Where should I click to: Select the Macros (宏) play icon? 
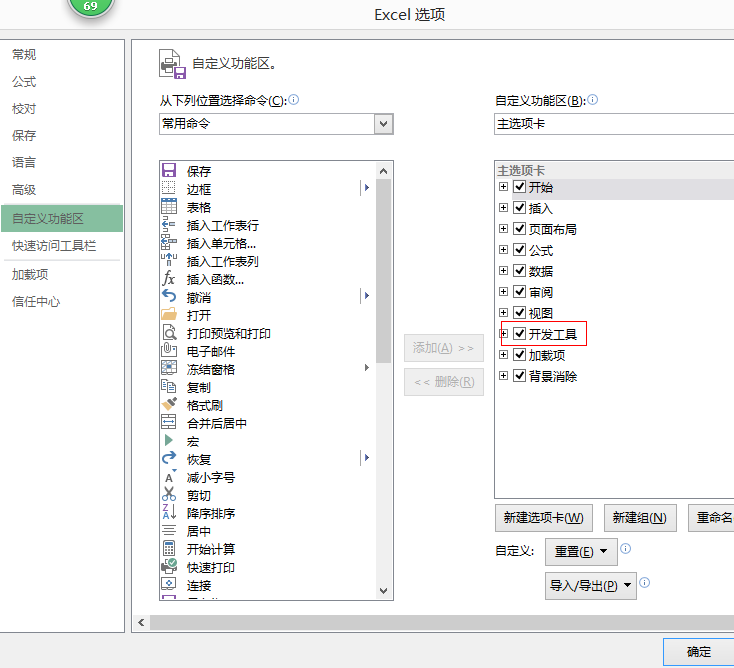169,440
